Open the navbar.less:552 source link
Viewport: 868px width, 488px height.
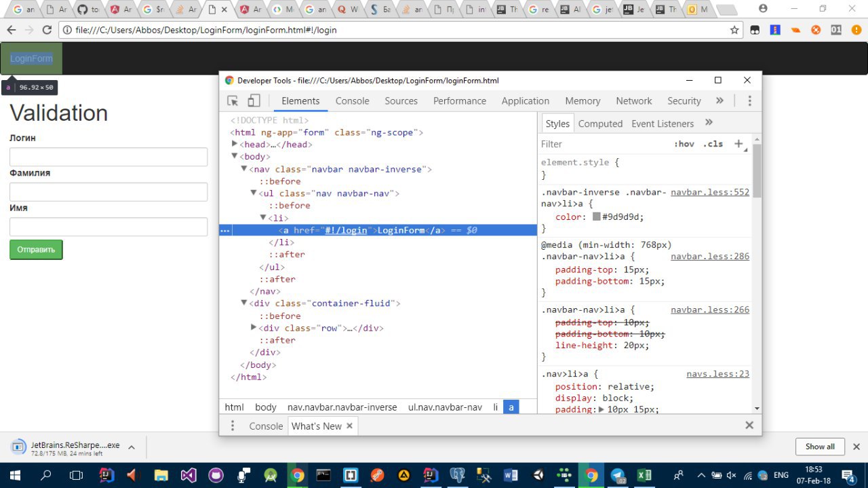[710, 192]
